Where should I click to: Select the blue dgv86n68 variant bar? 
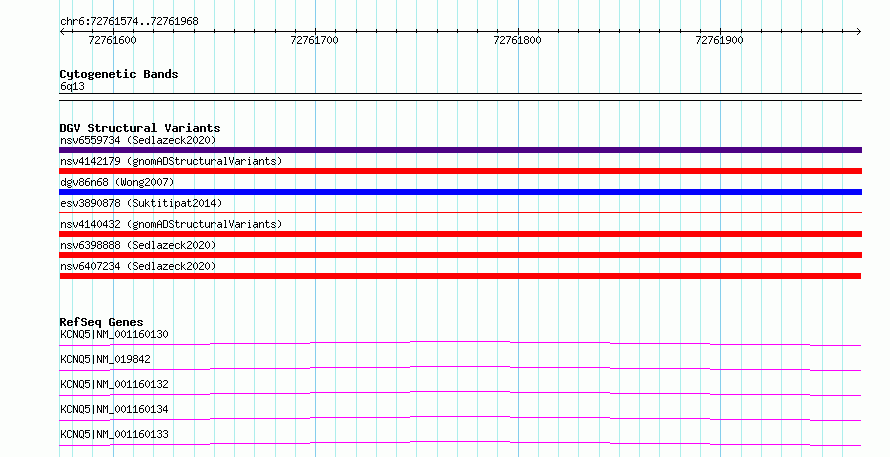[x=460, y=192]
